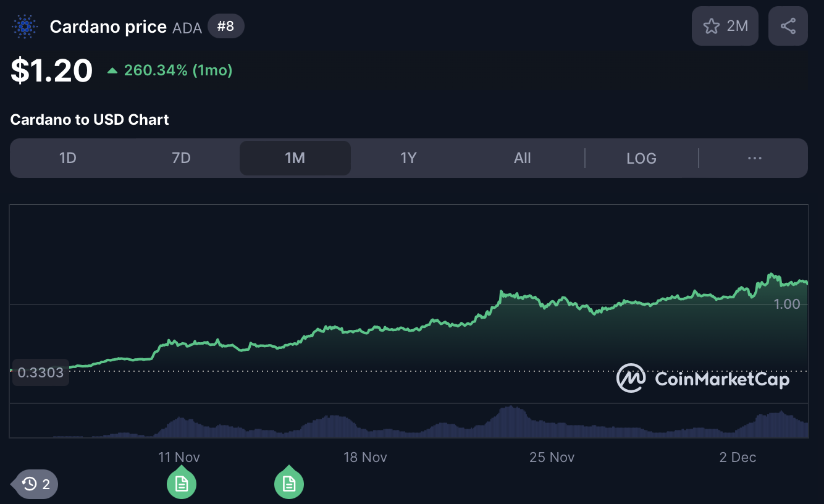Switch chart to 1D range
The image size is (824, 504).
[x=67, y=158]
